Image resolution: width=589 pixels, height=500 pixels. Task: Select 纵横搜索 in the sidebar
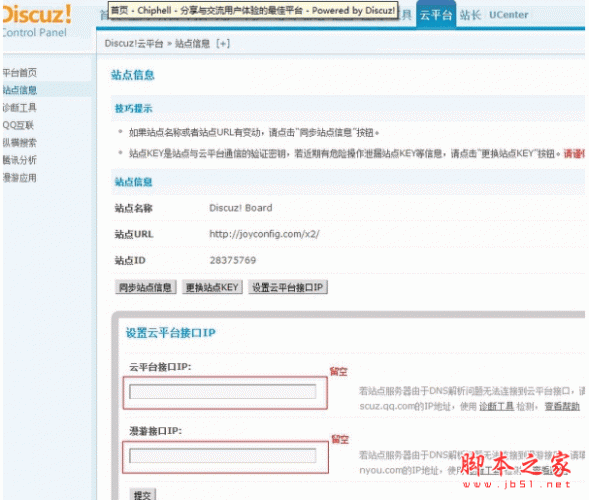click(x=20, y=143)
